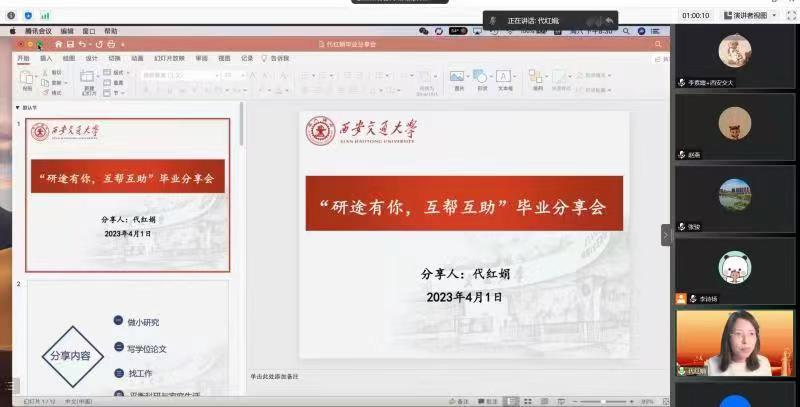
Task: Adjust the status bar zoom slider
Action: (603, 402)
